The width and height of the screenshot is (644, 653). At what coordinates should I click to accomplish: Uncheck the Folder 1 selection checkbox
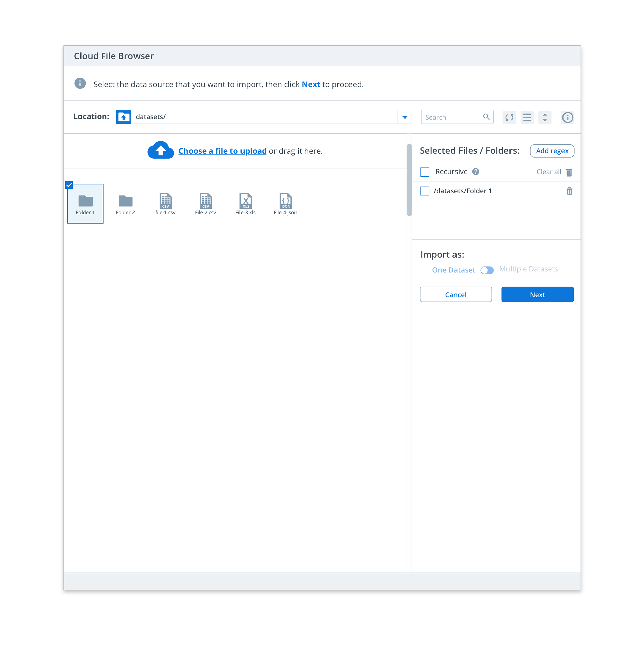pos(69,185)
